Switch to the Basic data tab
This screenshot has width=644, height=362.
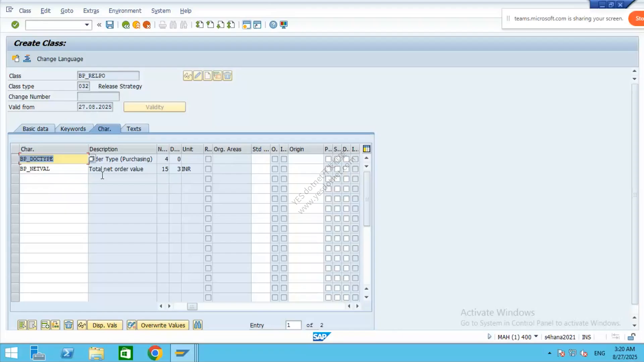tap(35, 129)
